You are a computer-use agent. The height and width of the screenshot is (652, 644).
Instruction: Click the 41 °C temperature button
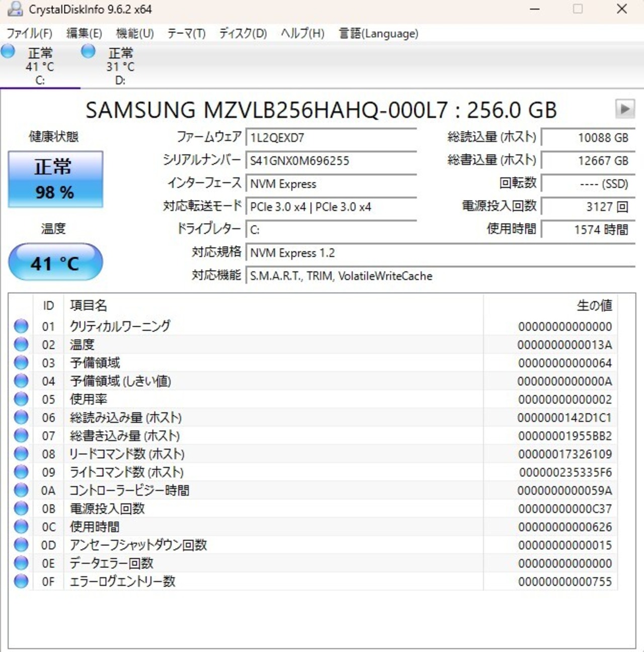[55, 262]
